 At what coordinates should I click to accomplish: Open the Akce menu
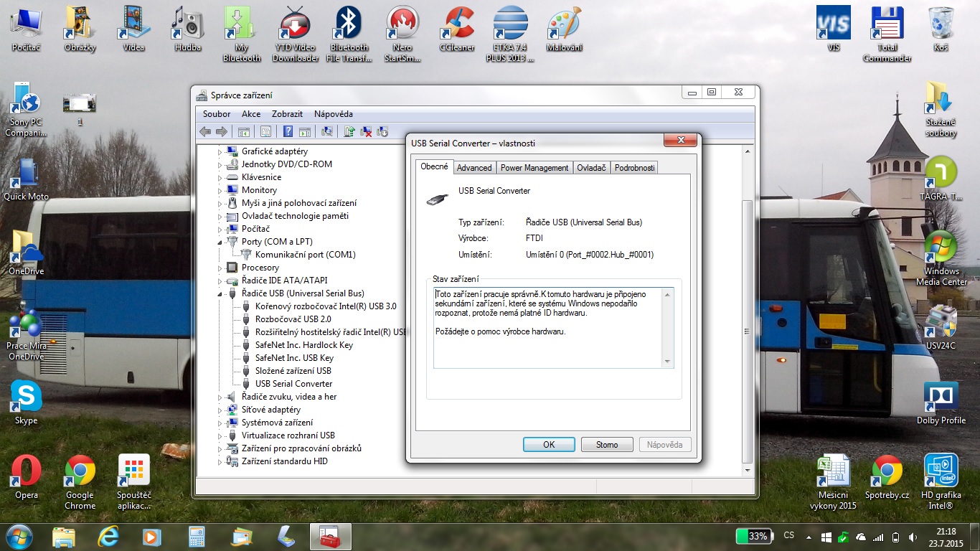click(251, 114)
